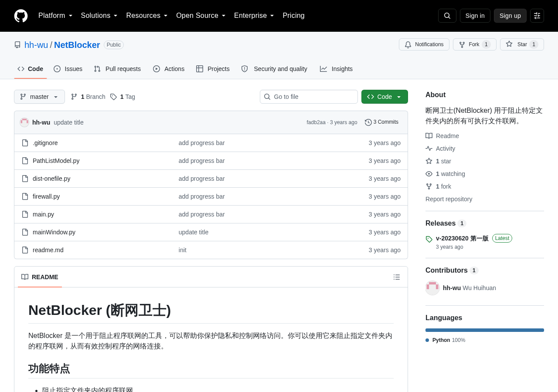Star the NetBlocker repository

pyautogui.click(x=522, y=44)
